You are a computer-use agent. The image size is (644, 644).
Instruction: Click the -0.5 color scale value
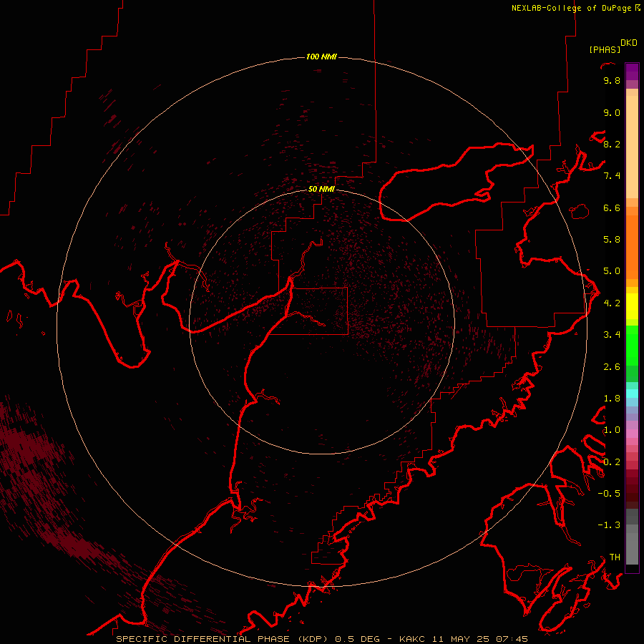pyautogui.click(x=609, y=494)
